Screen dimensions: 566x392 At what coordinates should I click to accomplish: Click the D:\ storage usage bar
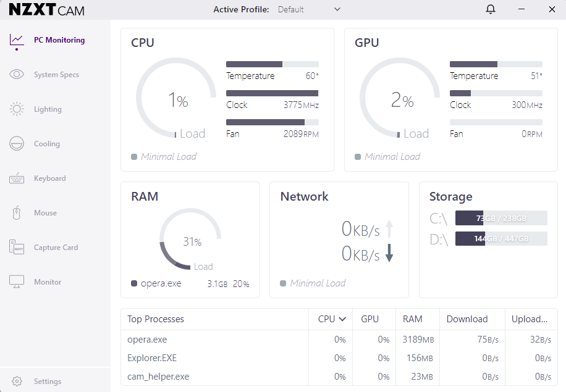[x=501, y=238]
